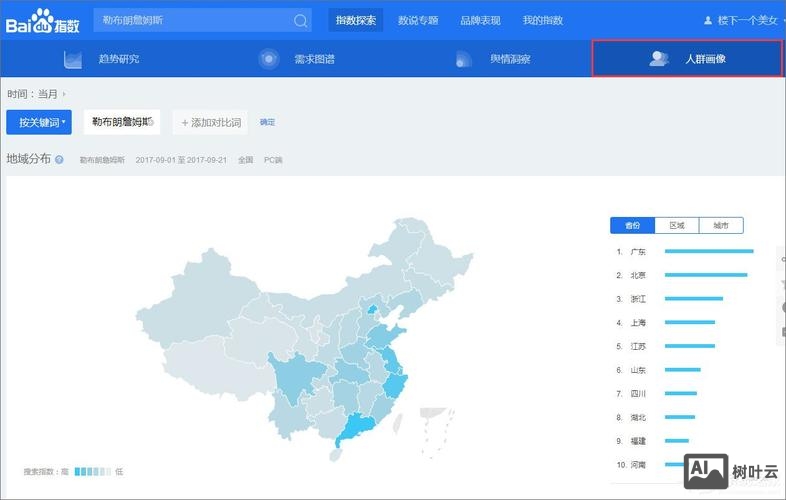Remove the 勒布朗詹姆斯 keyword tag icon
The image size is (786, 500).
(150, 122)
